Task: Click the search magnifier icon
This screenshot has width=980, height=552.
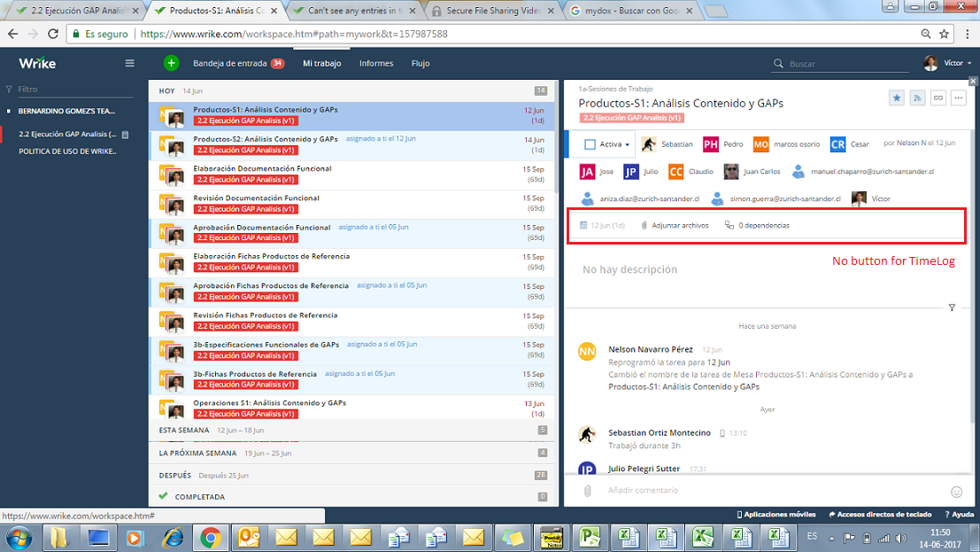Action: (x=778, y=64)
